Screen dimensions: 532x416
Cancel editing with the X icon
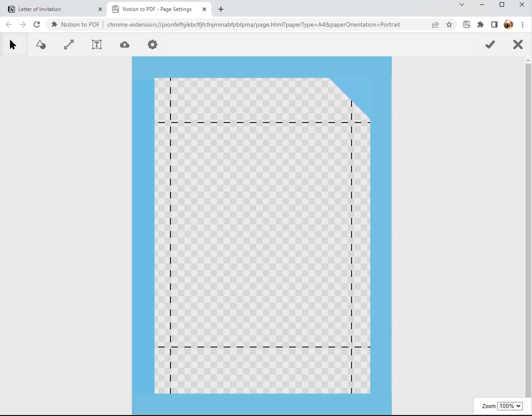(x=518, y=44)
